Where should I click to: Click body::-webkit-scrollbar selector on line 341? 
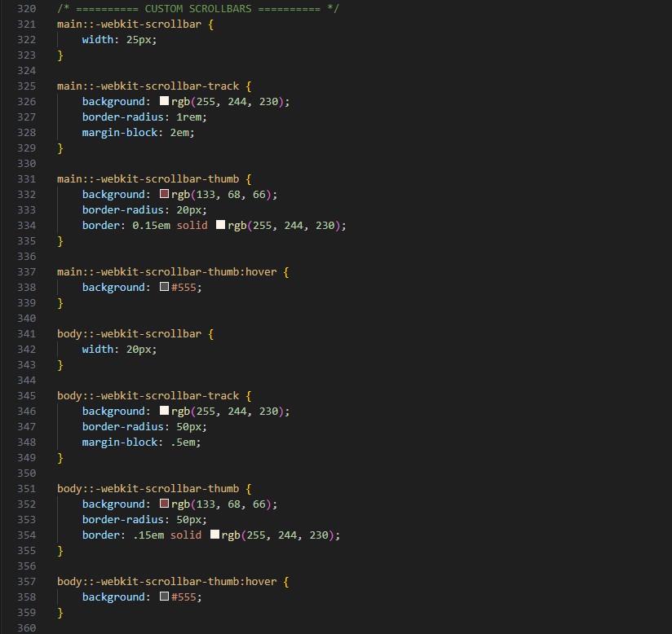coord(129,334)
